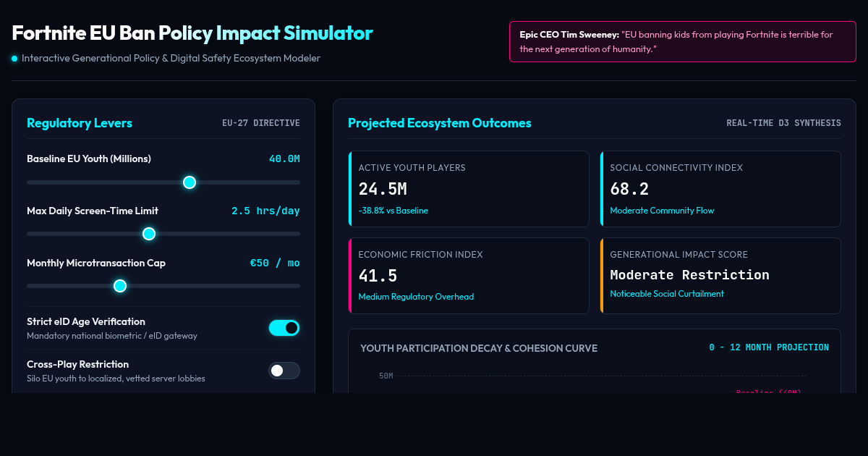This screenshot has height=456, width=868.
Task: Click the -38.8% vs Baseline text
Action: pos(393,211)
